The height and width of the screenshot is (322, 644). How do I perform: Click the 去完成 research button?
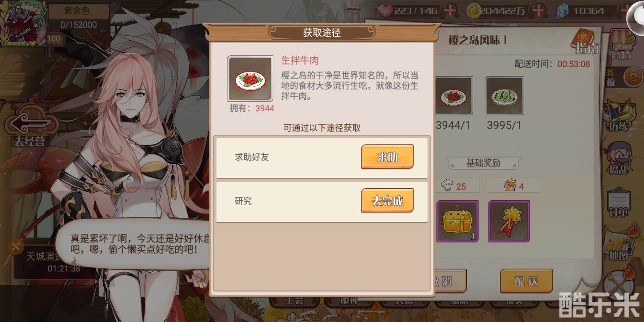(x=387, y=201)
